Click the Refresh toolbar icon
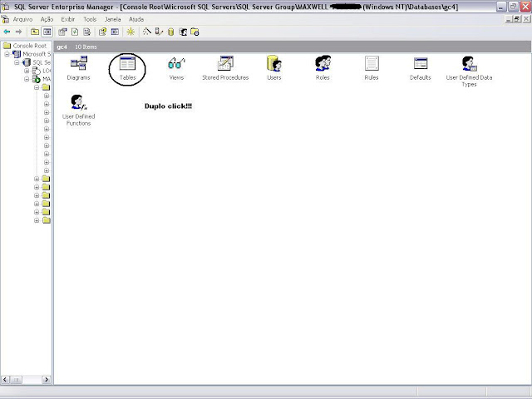The width and height of the screenshot is (532, 399). pos(75,32)
